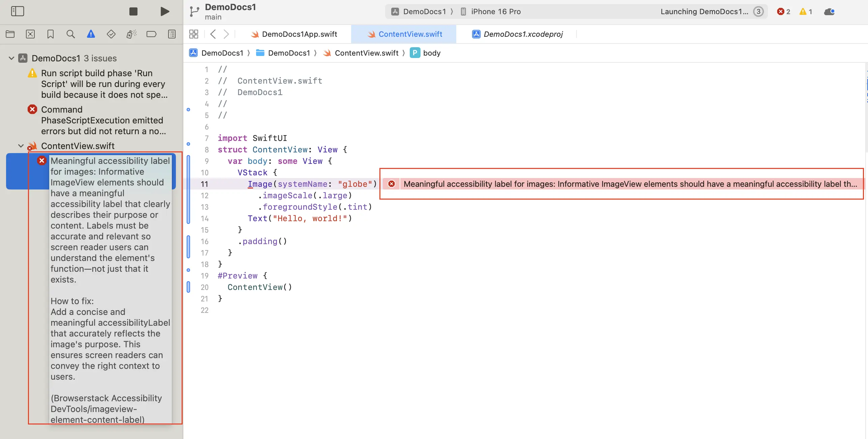The height and width of the screenshot is (439, 868).
Task: Click the breakpoint marker on line 11
Action: click(x=189, y=184)
